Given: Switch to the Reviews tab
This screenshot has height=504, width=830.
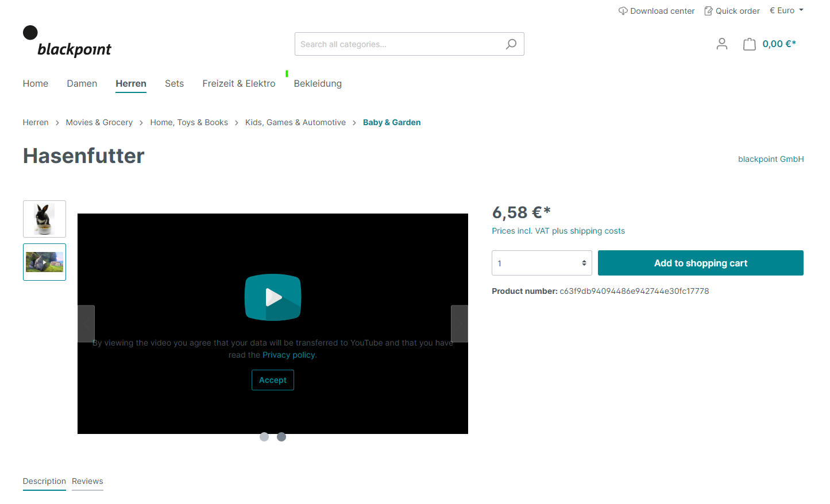Looking at the screenshot, I should coord(87,481).
